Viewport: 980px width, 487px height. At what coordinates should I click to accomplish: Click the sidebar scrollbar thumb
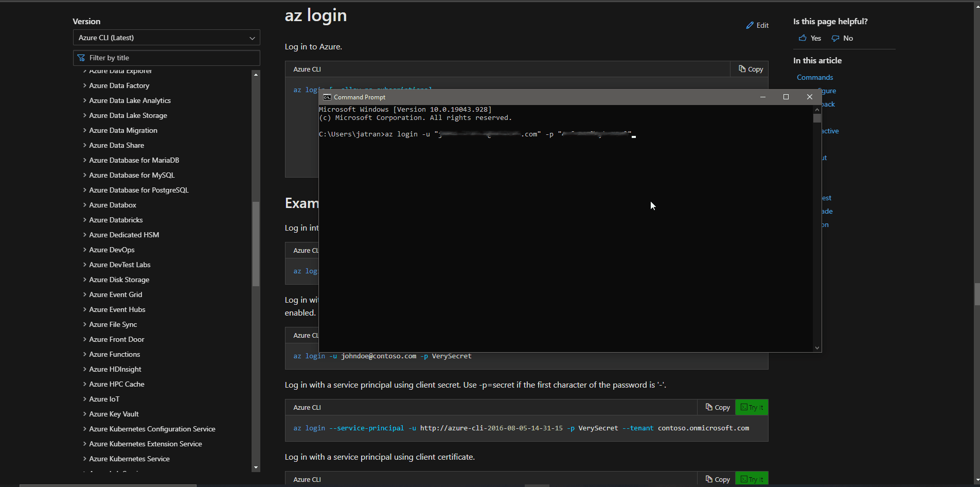[x=256, y=243]
